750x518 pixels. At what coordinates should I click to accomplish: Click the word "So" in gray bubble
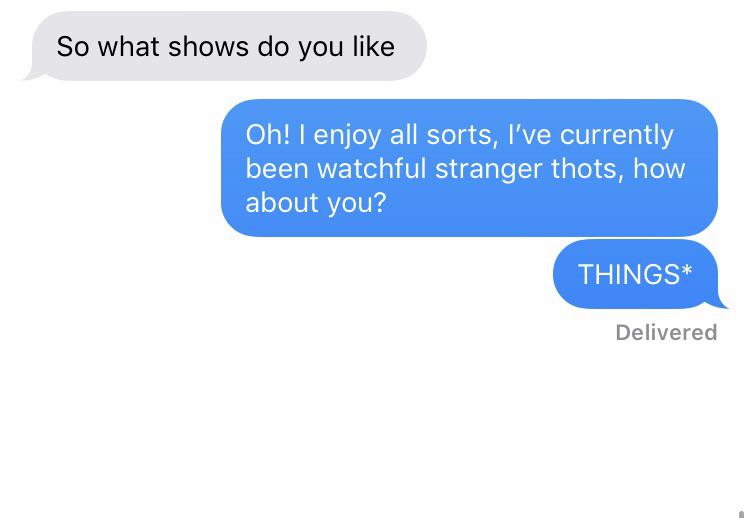(73, 46)
